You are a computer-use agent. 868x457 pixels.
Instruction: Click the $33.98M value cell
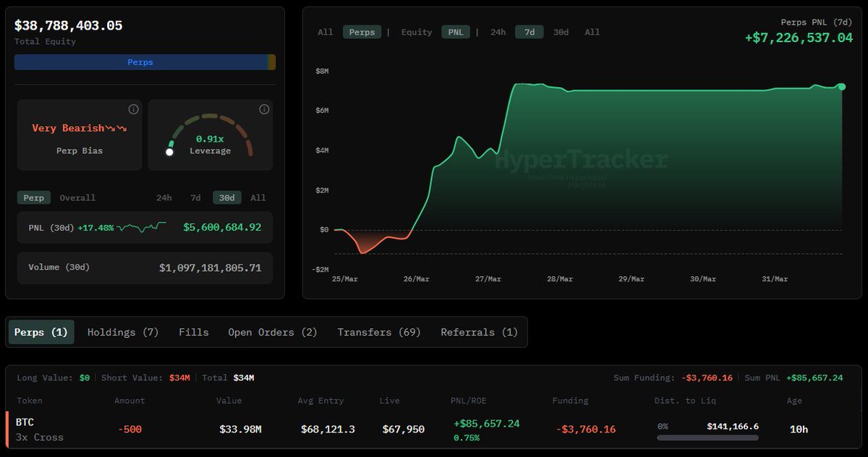[240, 430]
